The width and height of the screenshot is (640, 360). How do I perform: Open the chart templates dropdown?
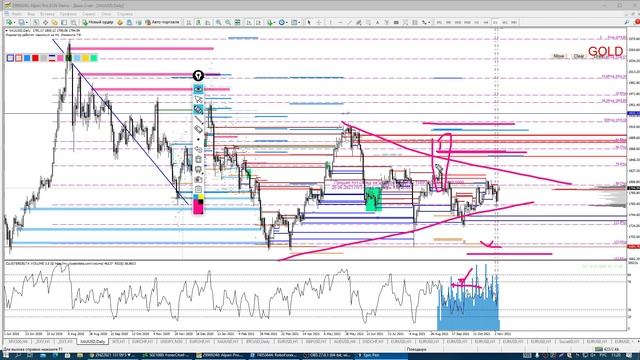click(295, 22)
